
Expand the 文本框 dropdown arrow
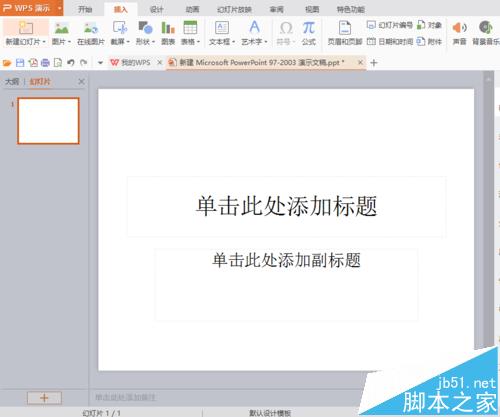tap(234, 42)
